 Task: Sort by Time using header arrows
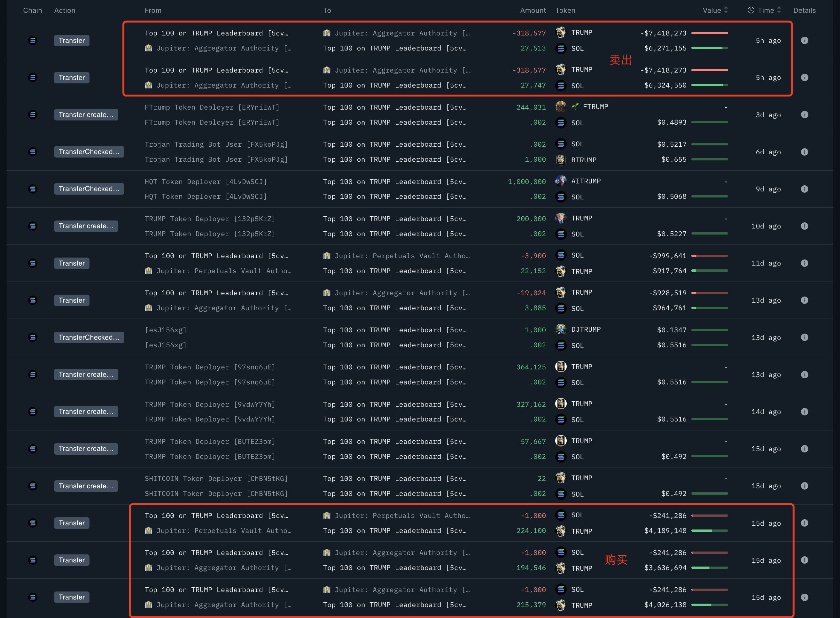(779, 10)
